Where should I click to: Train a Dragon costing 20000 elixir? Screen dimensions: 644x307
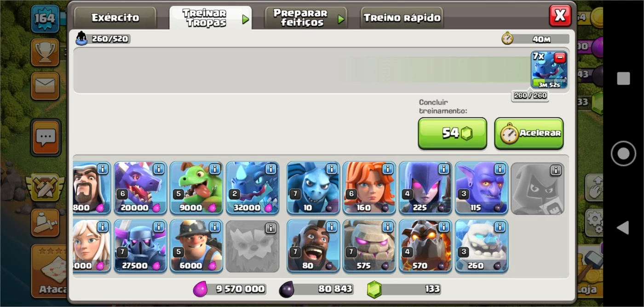pyautogui.click(x=140, y=188)
